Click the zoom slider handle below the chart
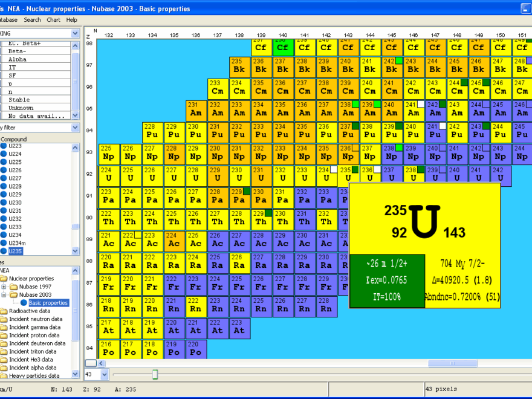 point(155,375)
